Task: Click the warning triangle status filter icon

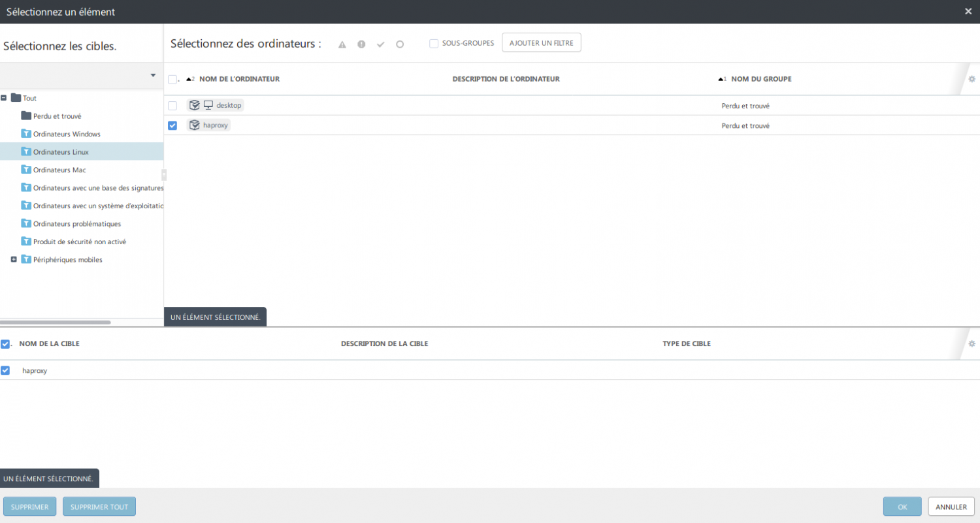Action: [342, 44]
